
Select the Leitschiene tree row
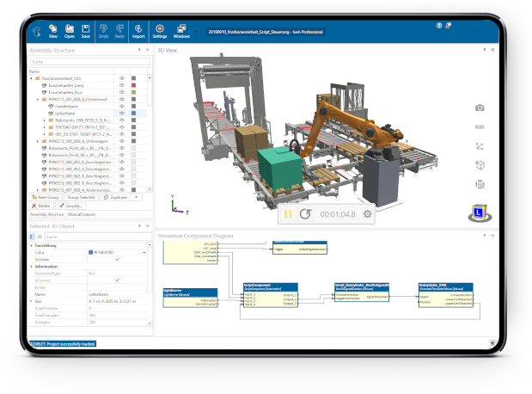click(x=87, y=114)
